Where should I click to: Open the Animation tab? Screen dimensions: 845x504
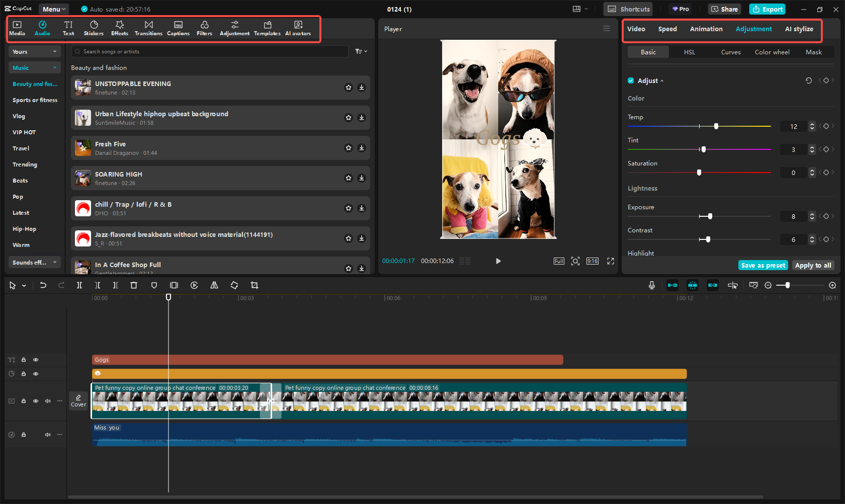(706, 29)
